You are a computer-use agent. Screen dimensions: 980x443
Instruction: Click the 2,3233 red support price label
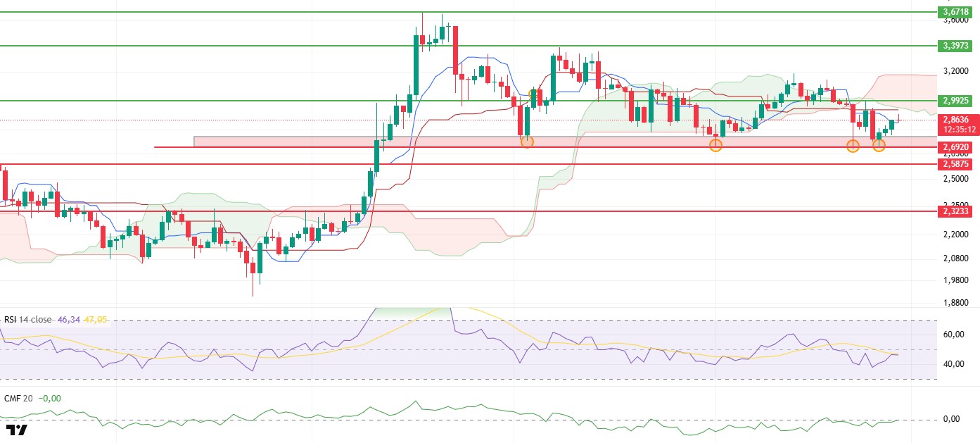tap(955, 211)
